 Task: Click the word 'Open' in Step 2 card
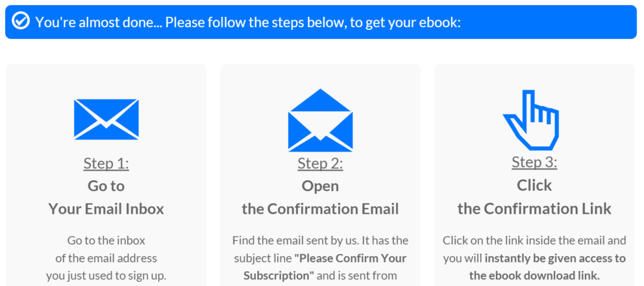click(320, 186)
